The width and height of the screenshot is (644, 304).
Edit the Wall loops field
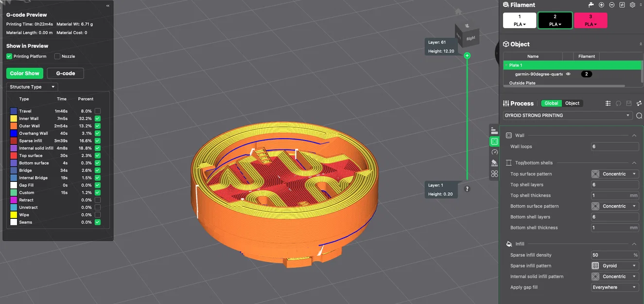pos(615,146)
